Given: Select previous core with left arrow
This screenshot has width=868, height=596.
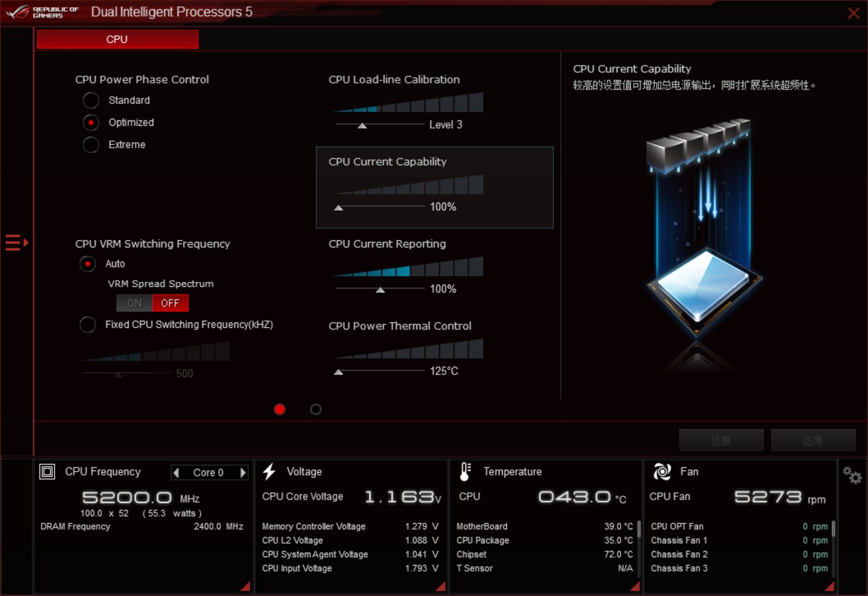Looking at the screenshot, I should click(x=176, y=472).
